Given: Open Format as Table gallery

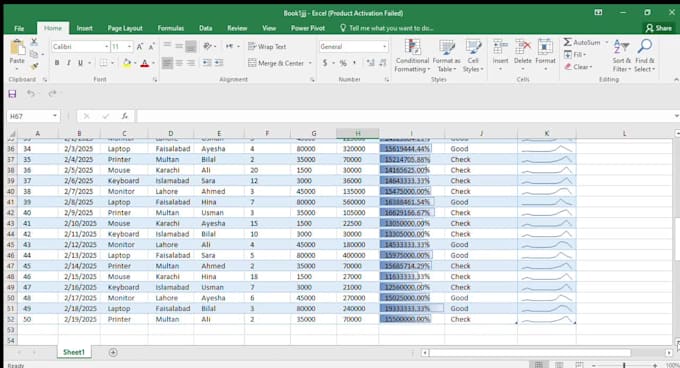Looking at the screenshot, I should 446,55.
